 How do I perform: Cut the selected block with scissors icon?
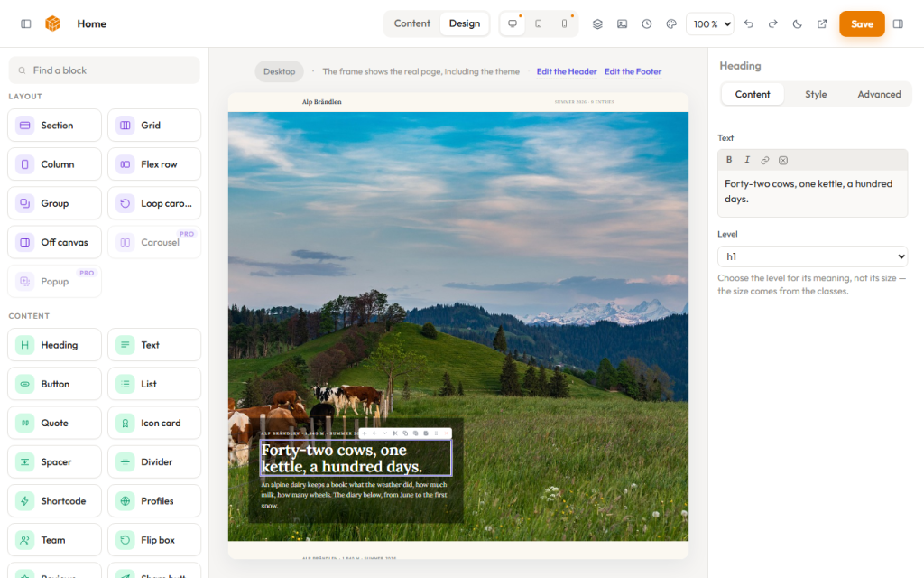point(395,433)
